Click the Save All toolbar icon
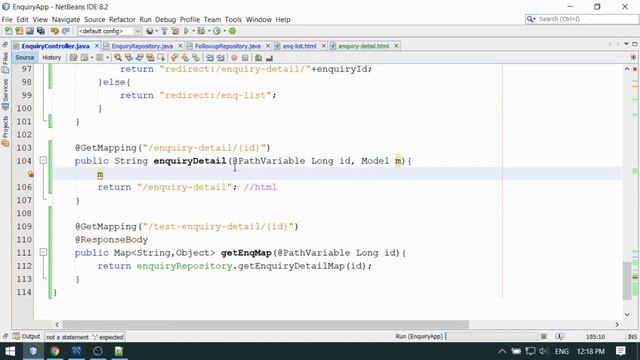 (41, 31)
